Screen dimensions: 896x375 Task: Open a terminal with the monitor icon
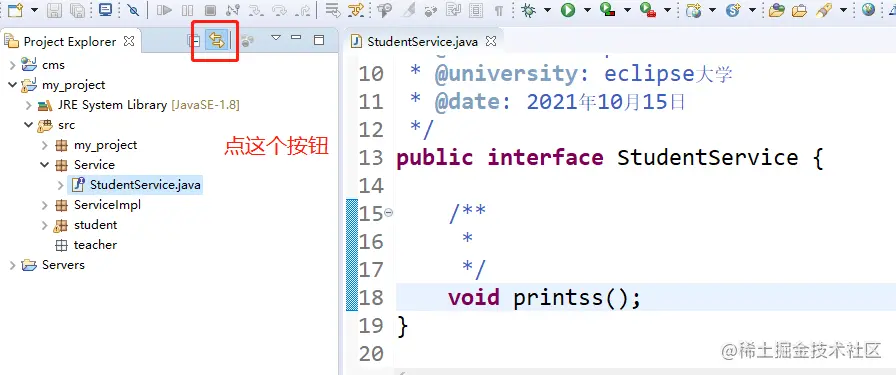(x=105, y=9)
